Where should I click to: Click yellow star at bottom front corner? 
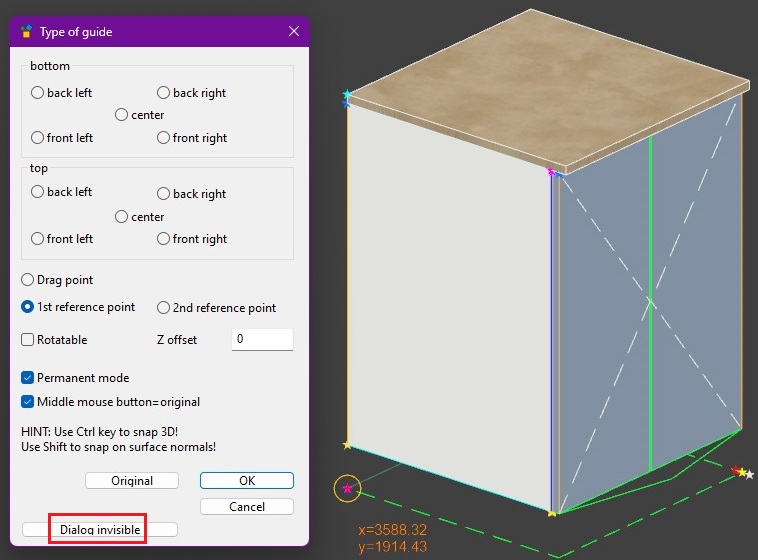coord(552,513)
